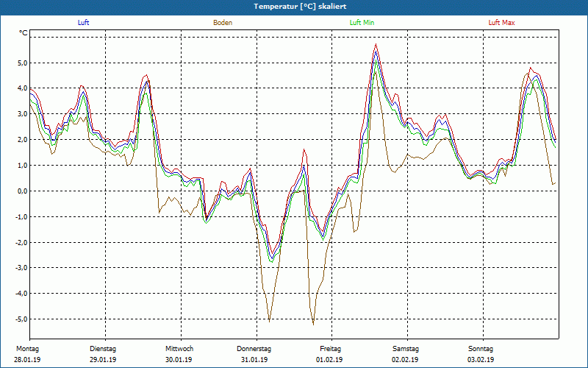Click the 'Samstag' day label

tap(406, 349)
